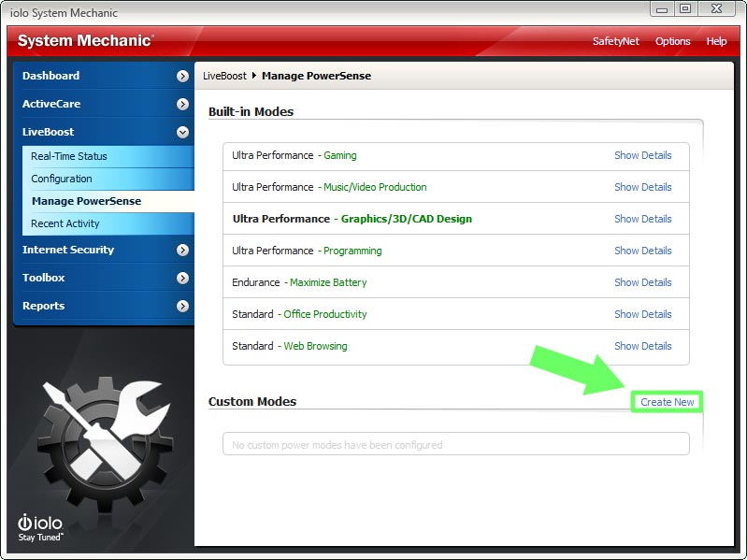
Task: Expand the Dashboard section arrow
Action: coord(182,76)
